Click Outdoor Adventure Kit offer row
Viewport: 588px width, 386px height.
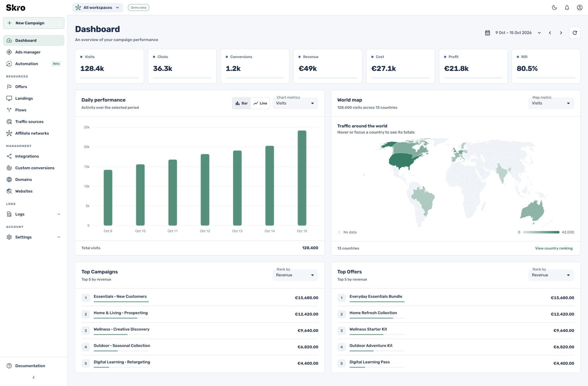click(x=456, y=347)
